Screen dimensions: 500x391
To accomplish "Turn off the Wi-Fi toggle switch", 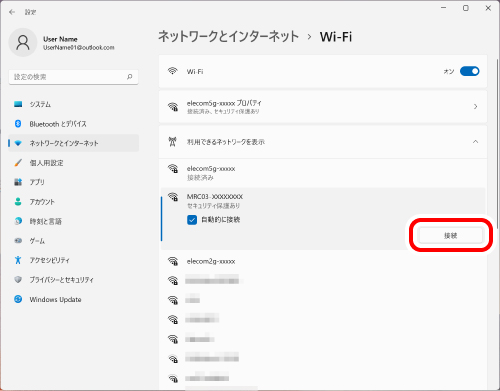I will tap(469, 71).
